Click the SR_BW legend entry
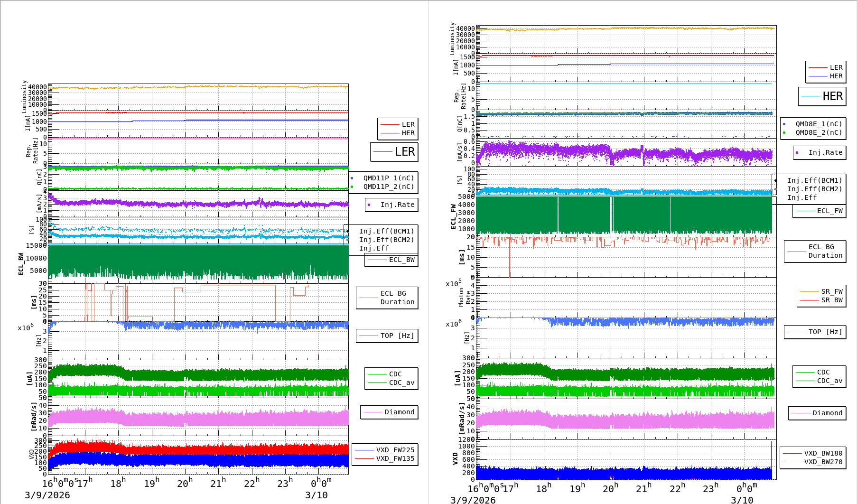 point(831,300)
